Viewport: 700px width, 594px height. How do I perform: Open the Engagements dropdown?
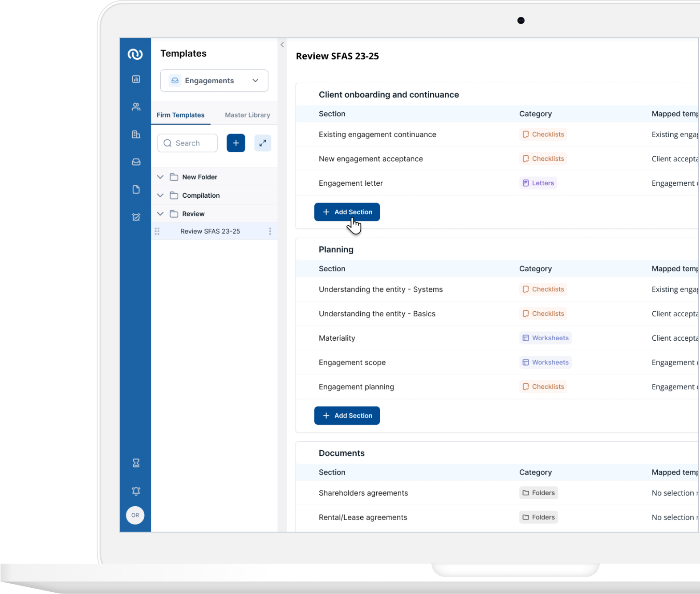pyautogui.click(x=214, y=81)
